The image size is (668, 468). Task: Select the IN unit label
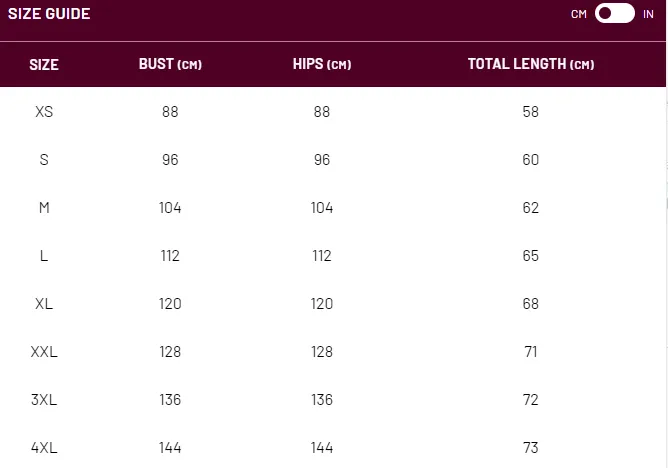pos(648,14)
